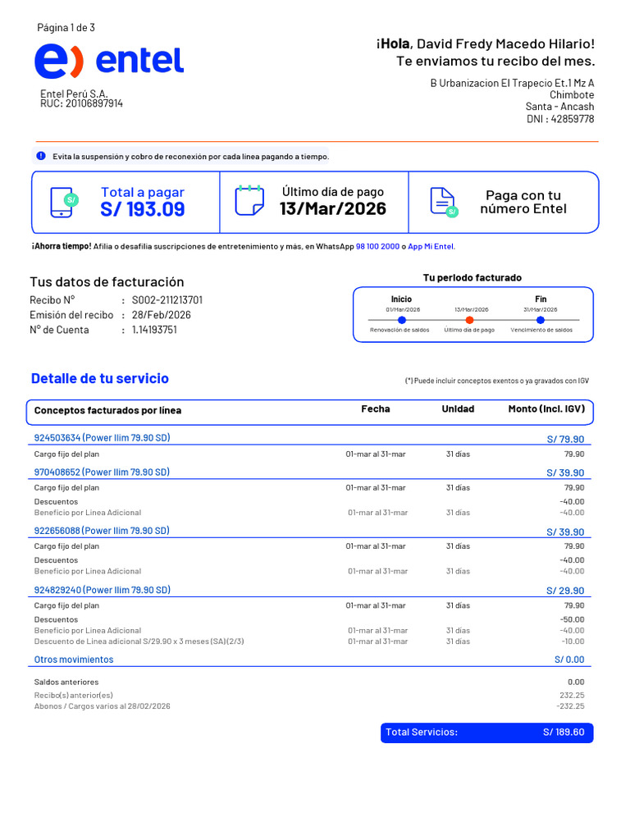Click the Unidad column header

(x=458, y=409)
